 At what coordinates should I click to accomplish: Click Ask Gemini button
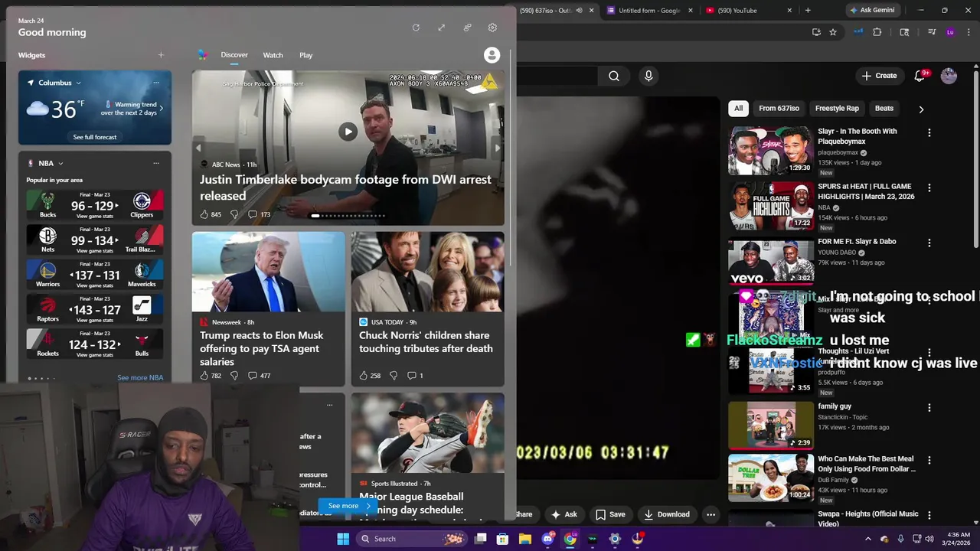click(x=871, y=11)
